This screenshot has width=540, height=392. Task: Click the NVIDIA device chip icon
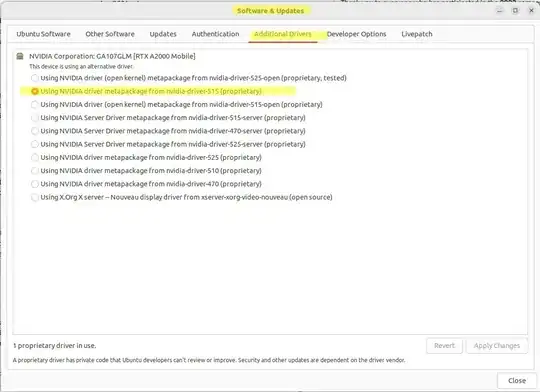click(x=20, y=56)
